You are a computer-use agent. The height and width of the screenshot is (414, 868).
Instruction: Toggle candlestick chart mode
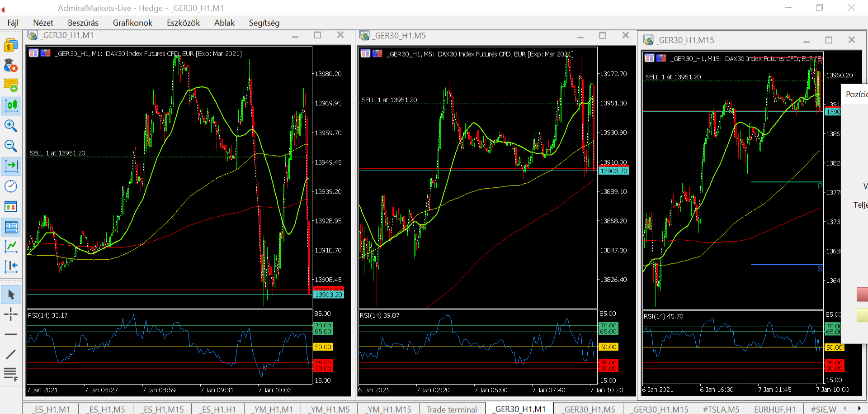tap(11, 105)
